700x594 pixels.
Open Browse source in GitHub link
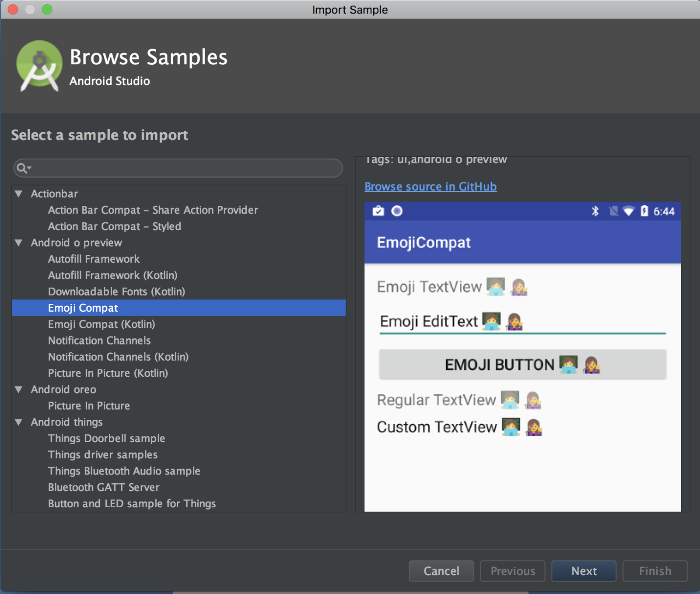(x=430, y=186)
